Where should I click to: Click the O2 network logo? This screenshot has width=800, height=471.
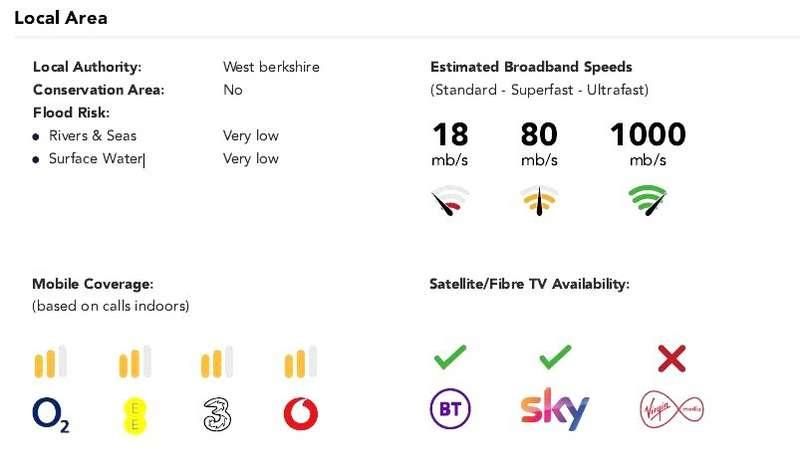point(51,413)
